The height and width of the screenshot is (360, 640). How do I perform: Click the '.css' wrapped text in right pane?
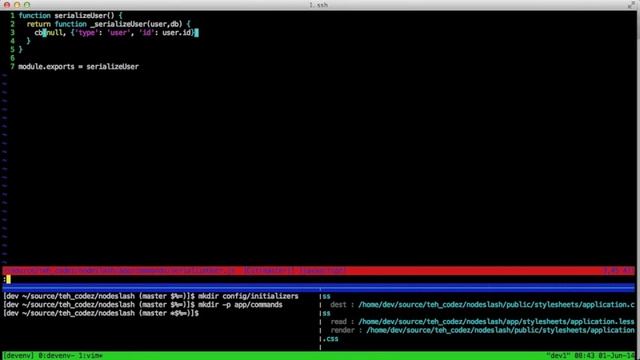click(331, 339)
